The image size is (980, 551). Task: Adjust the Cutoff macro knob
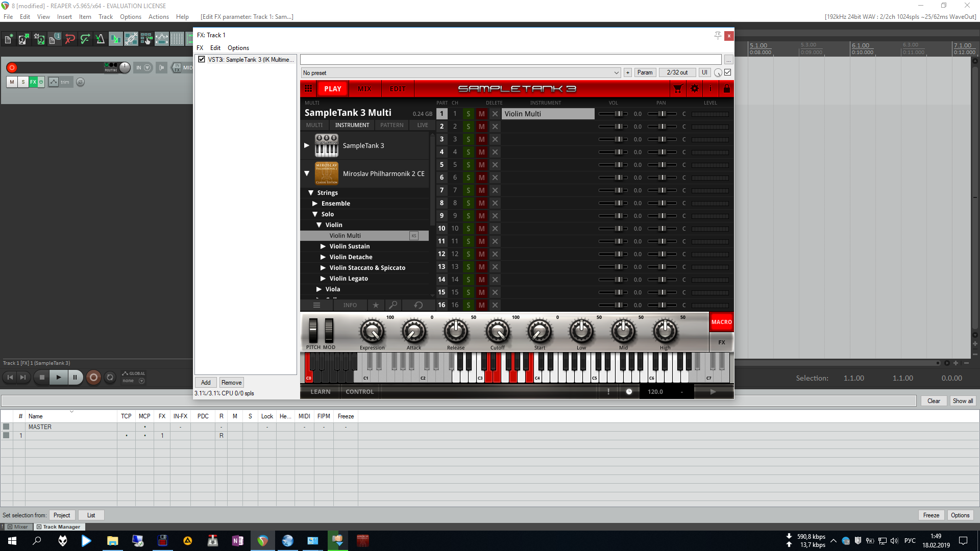pos(497,332)
